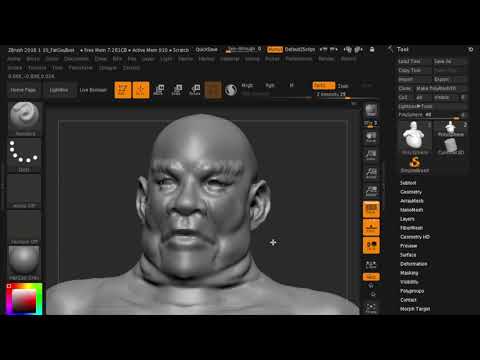Image resolution: width=480 pixels, height=360 pixels.
Task: Expand the Deformation sub-palette
Action: click(x=414, y=264)
